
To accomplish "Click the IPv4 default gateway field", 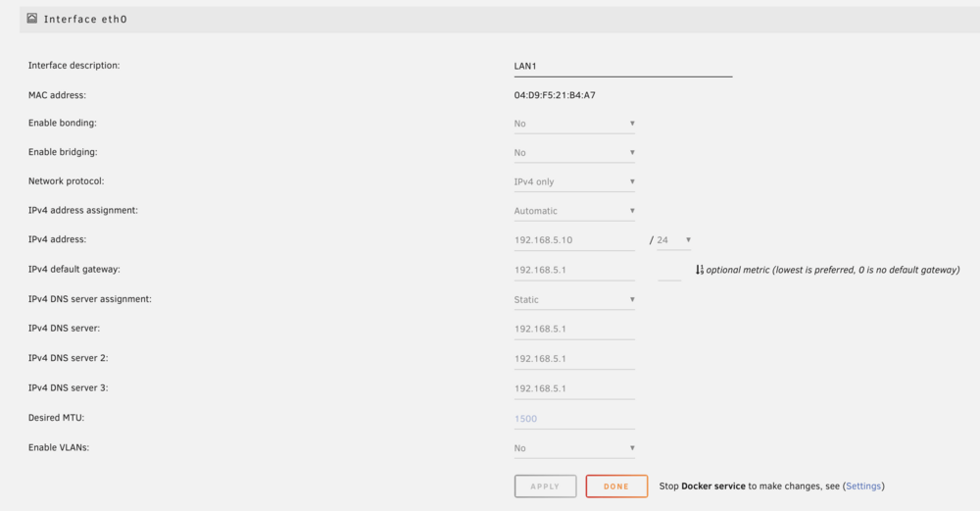I will (x=574, y=270).
